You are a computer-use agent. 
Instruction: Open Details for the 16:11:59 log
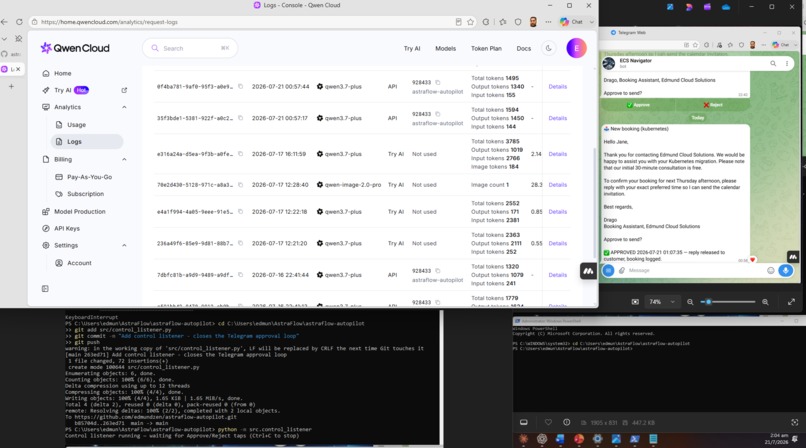pos(557,154)
